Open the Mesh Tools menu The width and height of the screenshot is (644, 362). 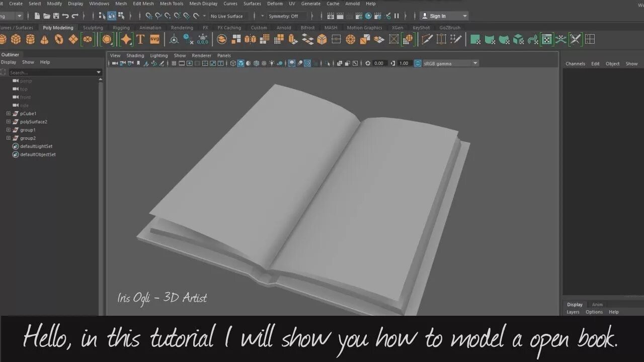[172, 4]
